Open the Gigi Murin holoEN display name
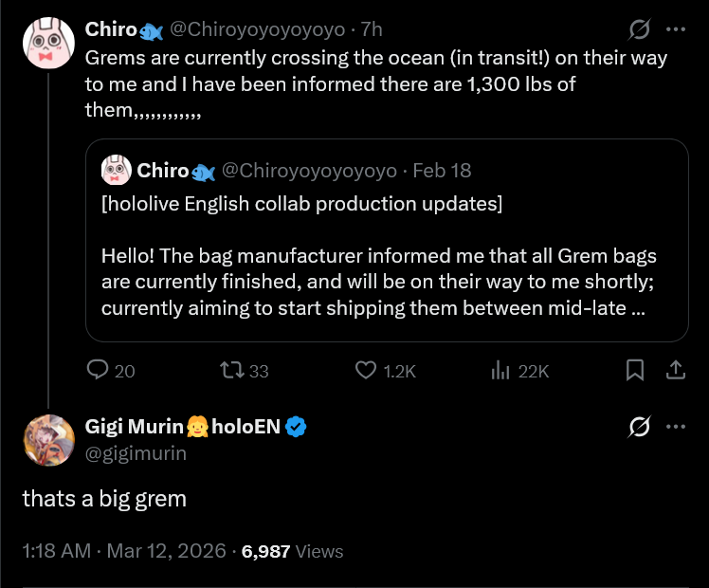 click(x=183, y=427)
